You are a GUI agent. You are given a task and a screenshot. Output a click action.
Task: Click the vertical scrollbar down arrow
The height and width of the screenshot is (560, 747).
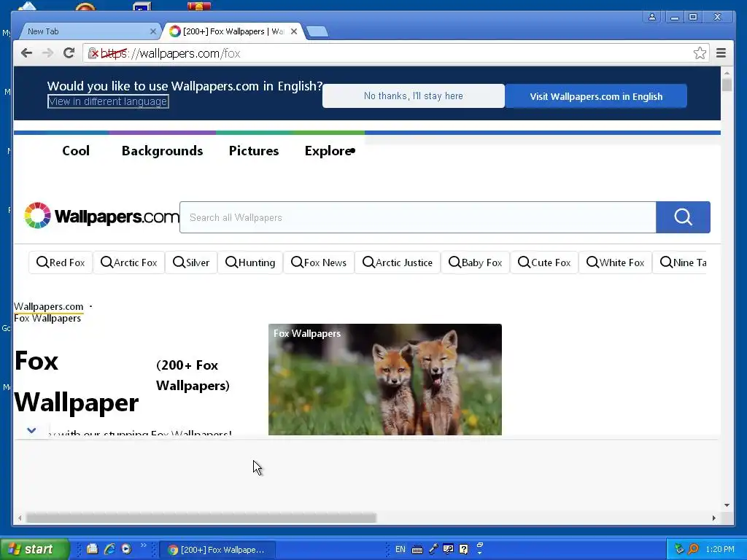point(727,505)
